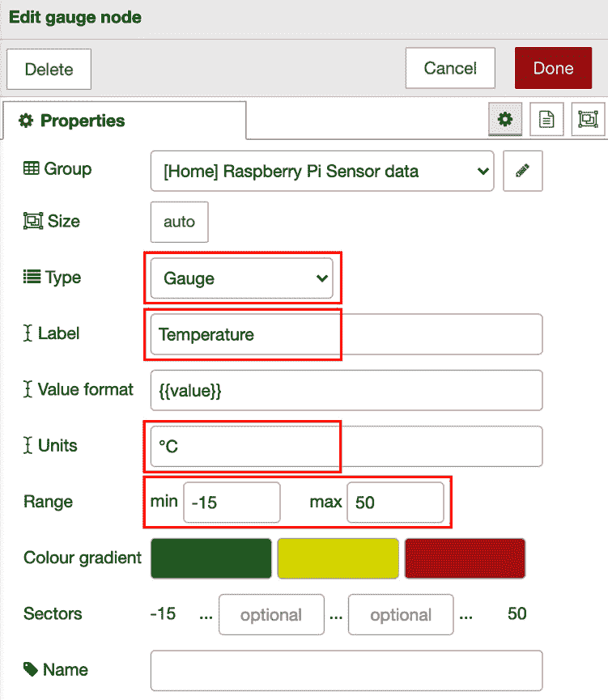The image size is (608, 700).
Task: Edit the Value format field {{value}}
Action: point(347,390)
